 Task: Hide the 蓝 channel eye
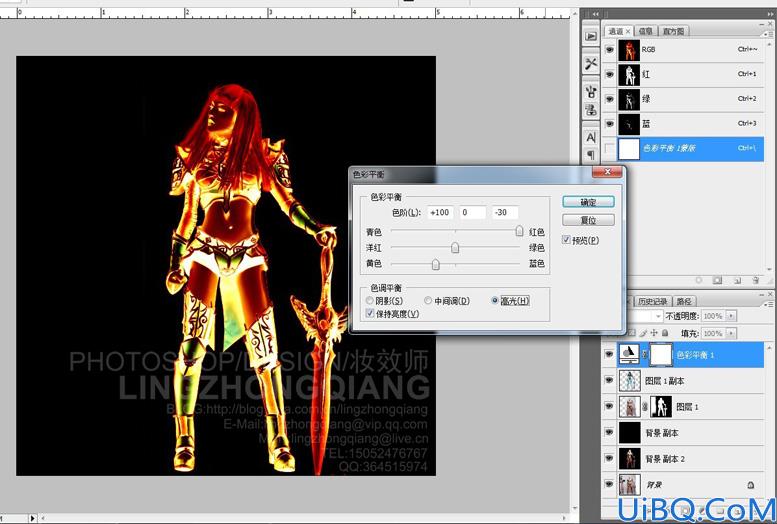pyautogui.click(x=610, y=124)
